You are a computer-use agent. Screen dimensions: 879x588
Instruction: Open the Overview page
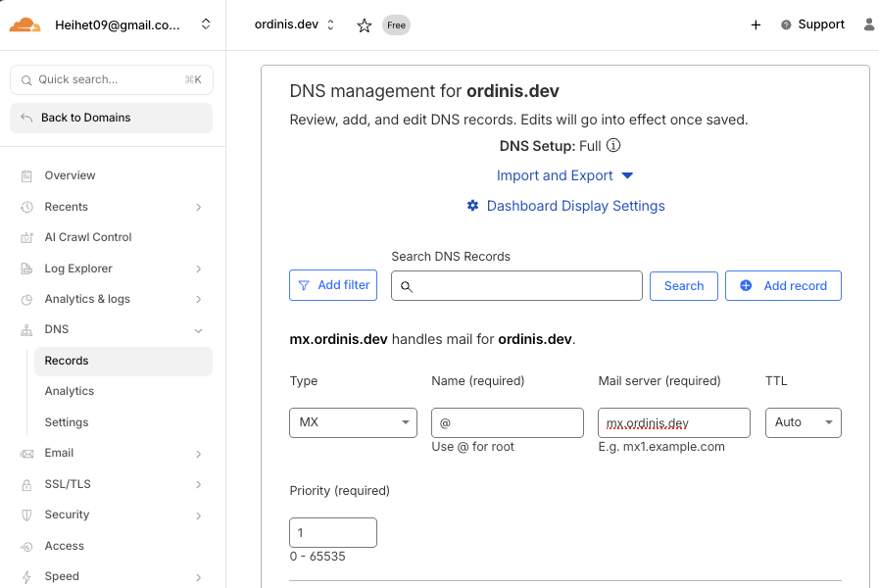click(x=70, y=175)
